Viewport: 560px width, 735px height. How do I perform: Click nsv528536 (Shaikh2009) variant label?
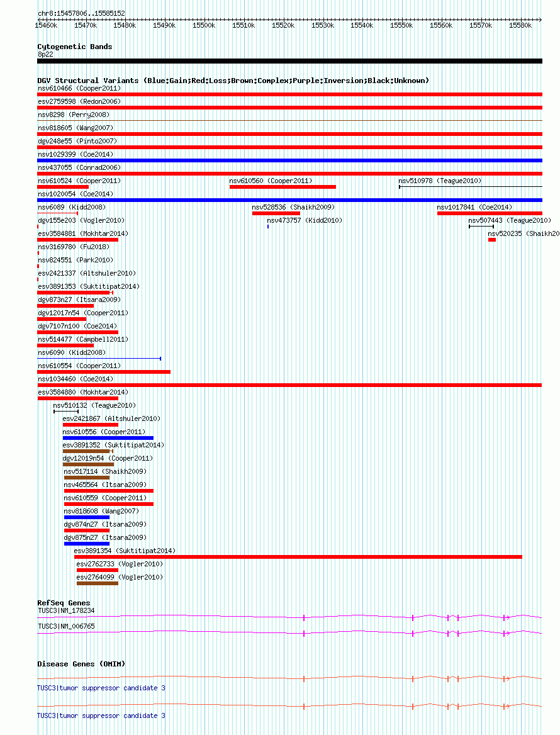pyautogui.click(x=293, y=206)
